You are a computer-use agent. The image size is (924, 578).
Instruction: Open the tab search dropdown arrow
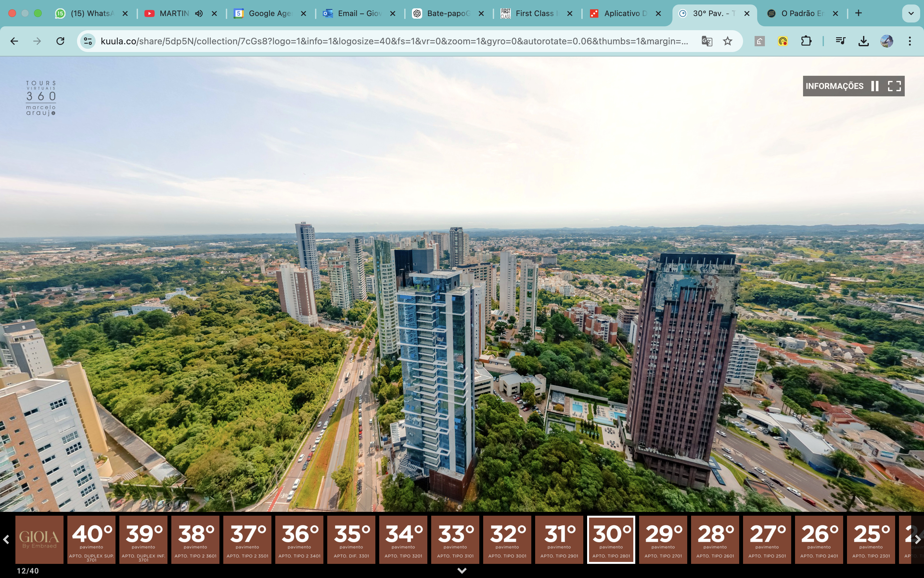coord(911,13)
